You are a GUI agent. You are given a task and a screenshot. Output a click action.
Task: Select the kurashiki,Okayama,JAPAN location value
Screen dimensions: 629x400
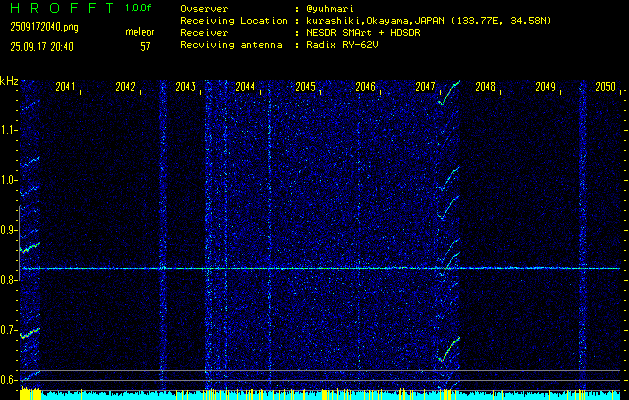click(x=428, y=21)
